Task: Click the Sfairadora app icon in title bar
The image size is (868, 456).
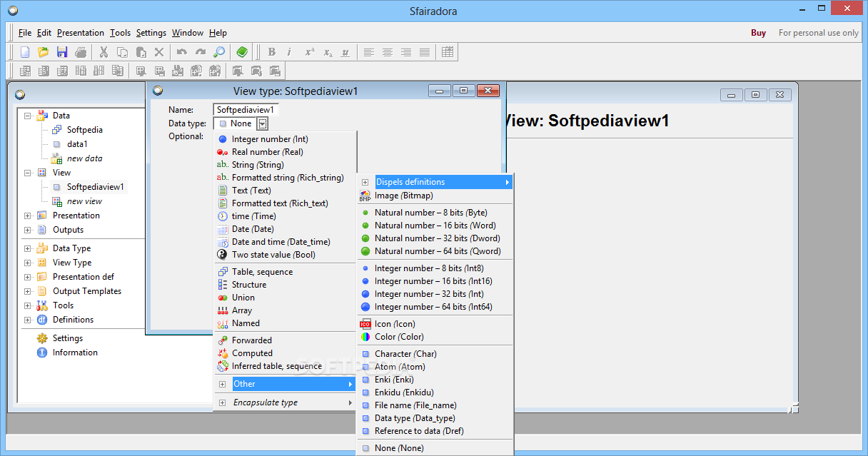Action: [12, 11]
